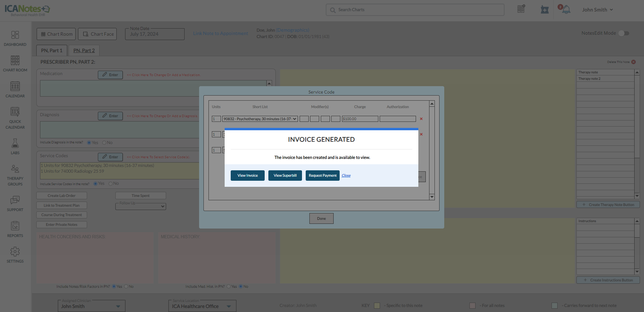644x312 pixels.
Task: Open the Follow Up dropdown
Action: [x=141, y=206]
